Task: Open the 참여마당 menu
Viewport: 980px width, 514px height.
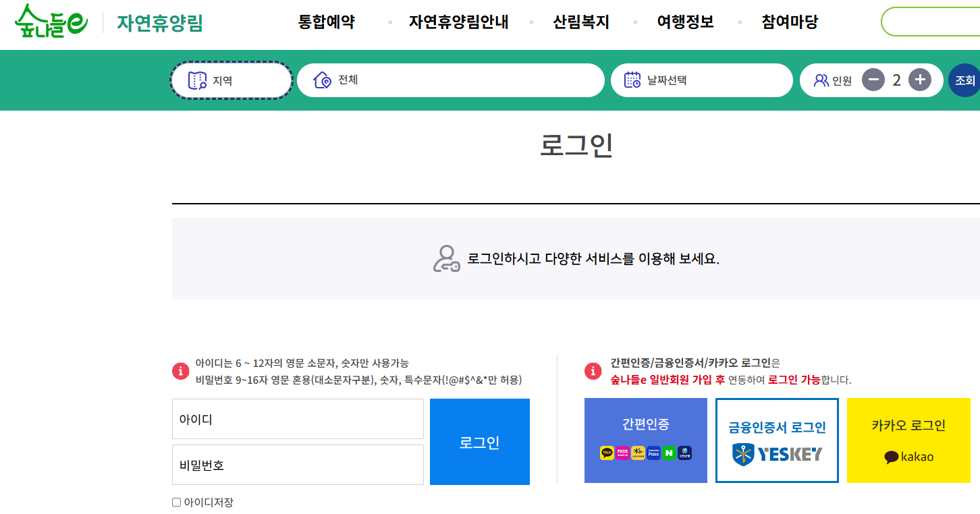Action: 790,22
